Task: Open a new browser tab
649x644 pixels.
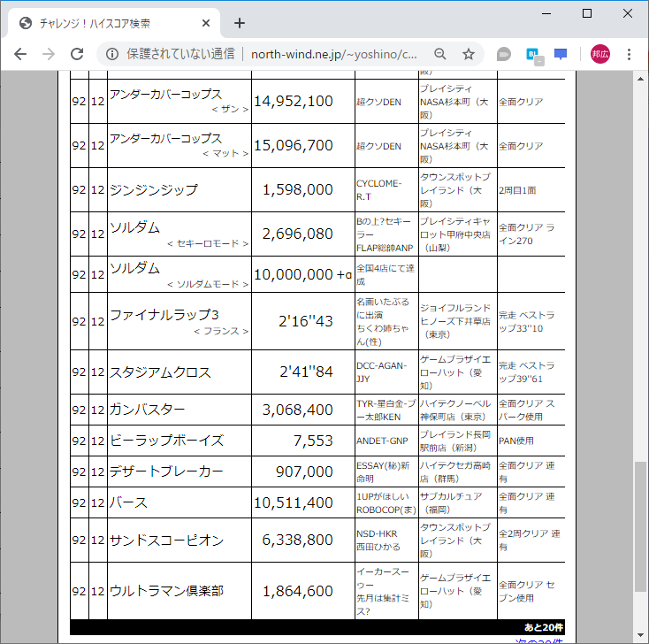Action: (240, 23)
